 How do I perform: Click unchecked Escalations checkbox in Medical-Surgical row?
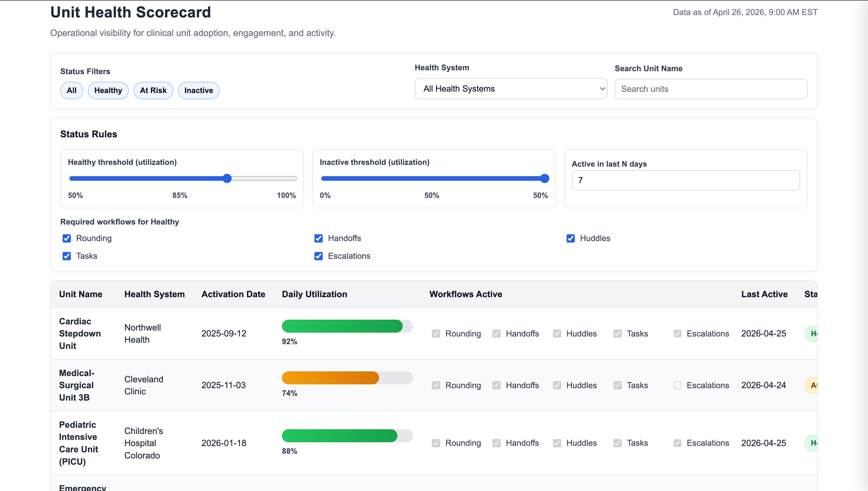click(677, 385)
